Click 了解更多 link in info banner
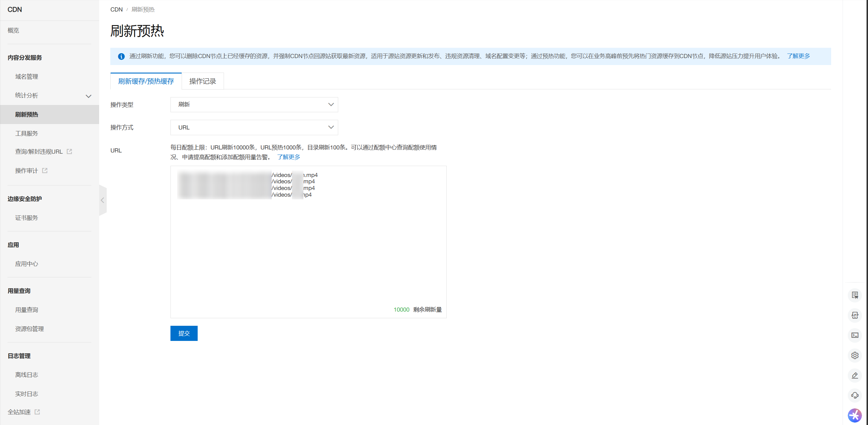Viewport: 868px width, 425px height. tap(798, 56)
